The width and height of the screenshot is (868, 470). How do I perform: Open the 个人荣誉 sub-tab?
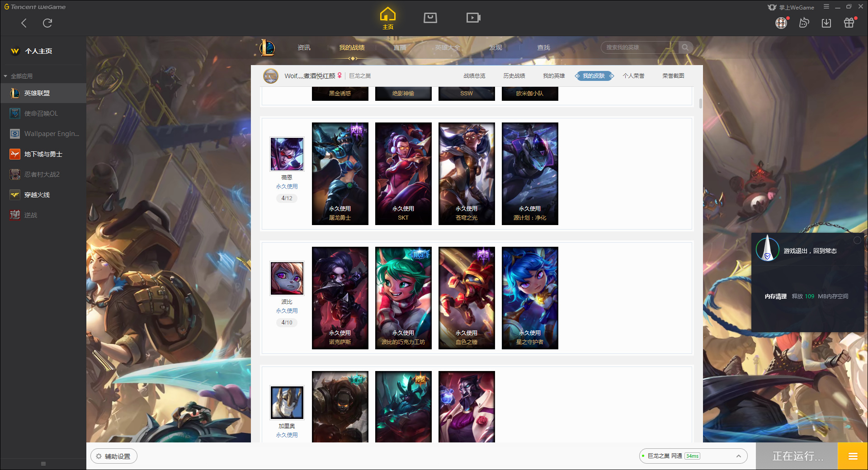[633, 76]
